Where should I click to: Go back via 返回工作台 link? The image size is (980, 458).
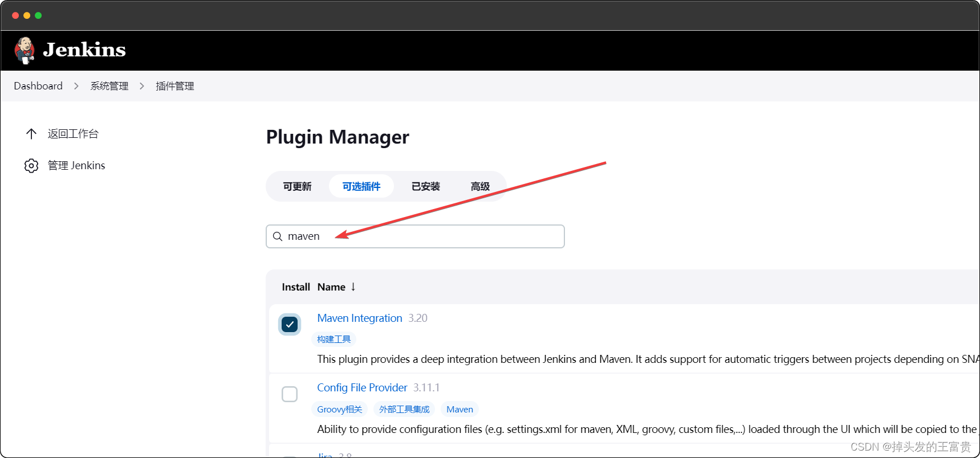tap(73, 134)
